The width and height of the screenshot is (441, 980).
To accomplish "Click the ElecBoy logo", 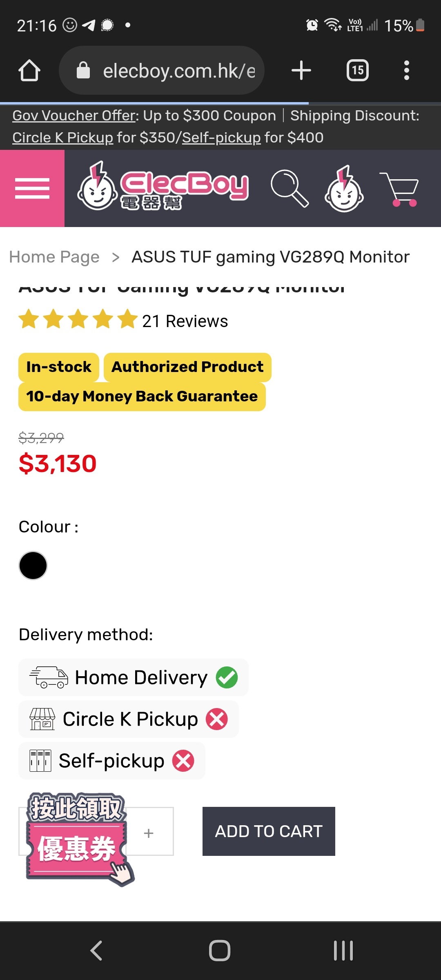I will click(163, 186).
